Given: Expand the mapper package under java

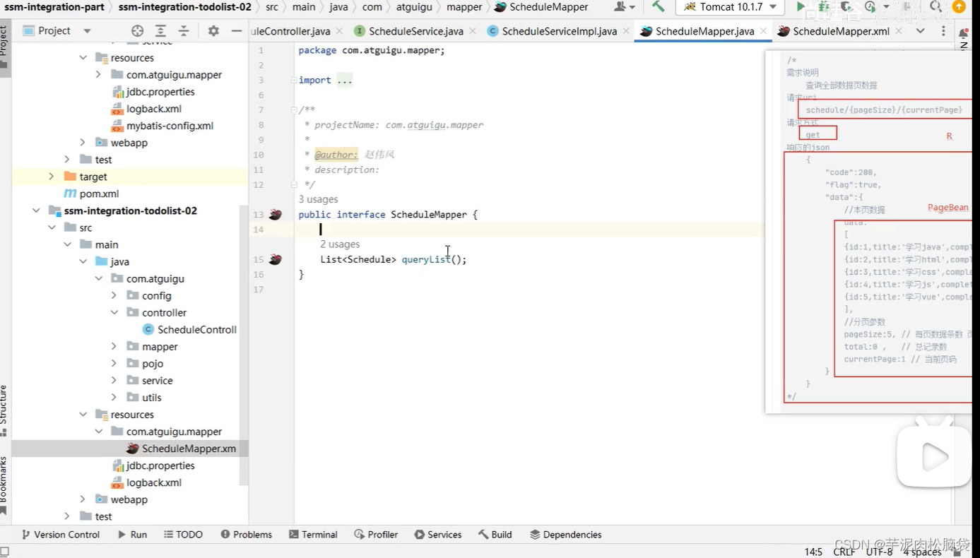Looking at the screenshot, I should click(114, 346).
